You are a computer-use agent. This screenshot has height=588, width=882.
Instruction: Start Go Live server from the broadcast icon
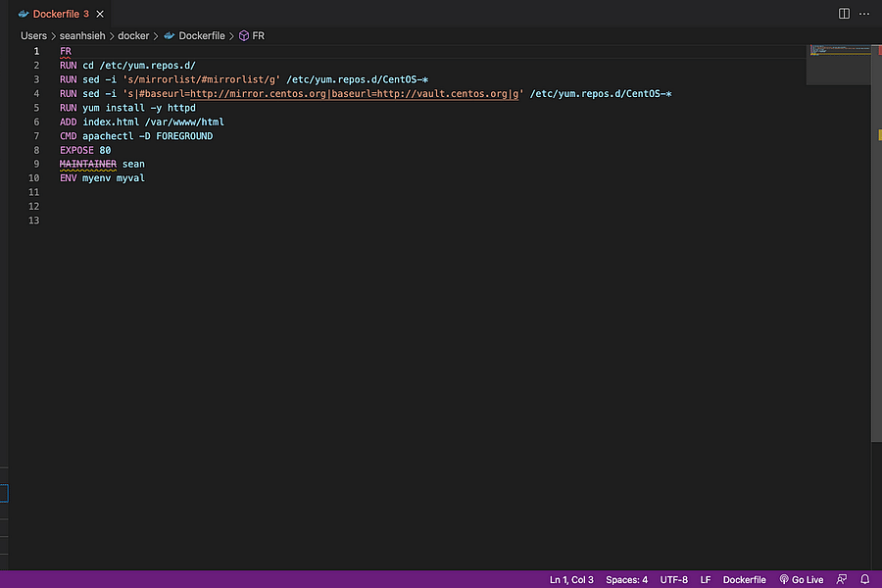tap(801, 579)
